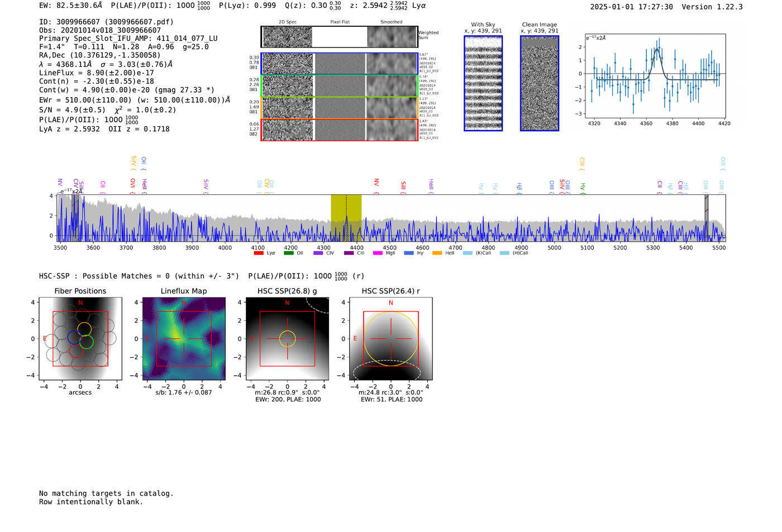This screenshot has height=532, width=782.
Task: Select the red-bordered fiber cutout row
Action: coord(339,130)
